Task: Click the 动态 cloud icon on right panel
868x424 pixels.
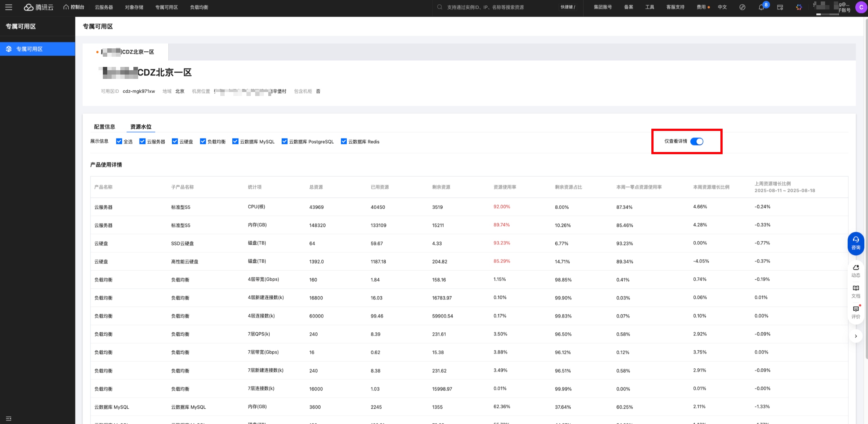Action: point(856,271)
